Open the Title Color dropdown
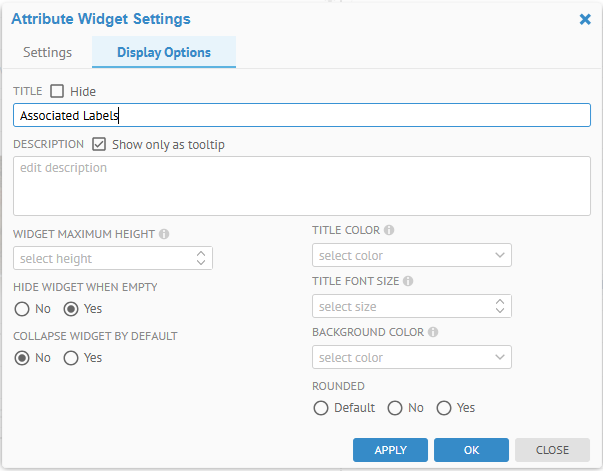Screen dimensions: 603x471 [x=412, y=255]
